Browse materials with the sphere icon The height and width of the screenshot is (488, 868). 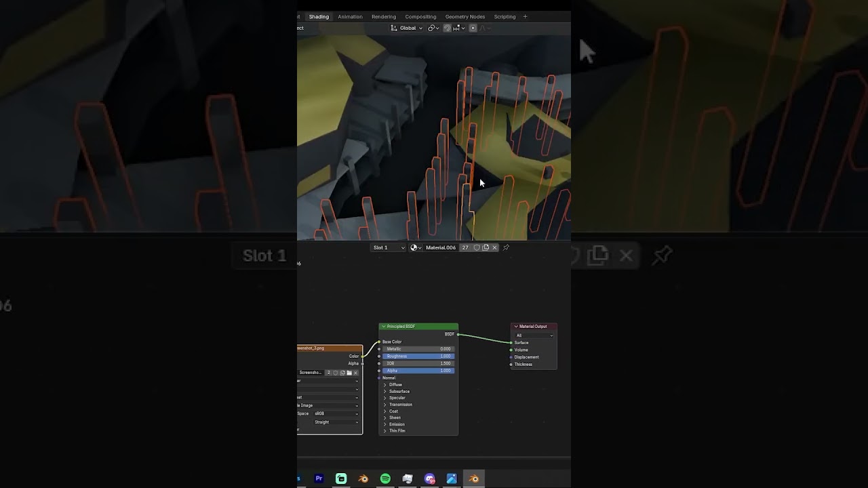[416, 247]
